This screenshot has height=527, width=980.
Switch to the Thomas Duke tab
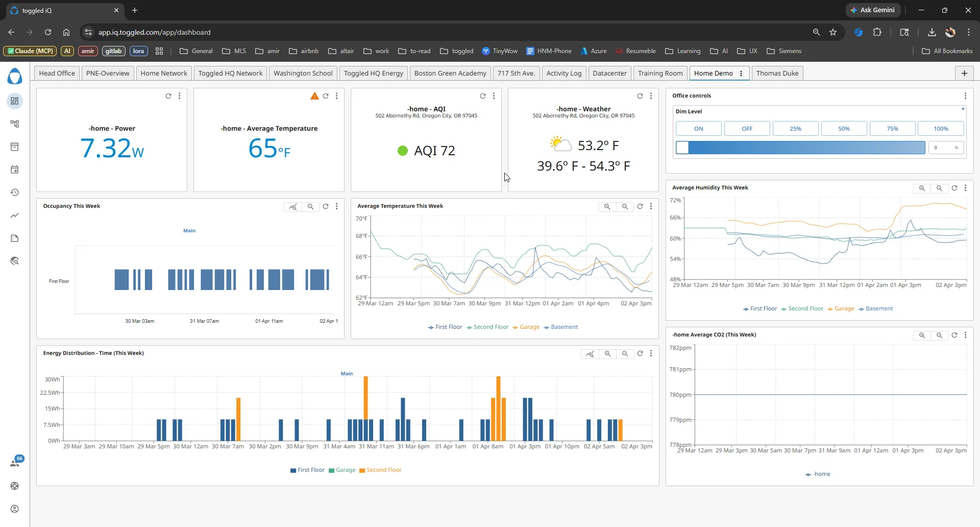pyautogui.click(x=777, y=74)
